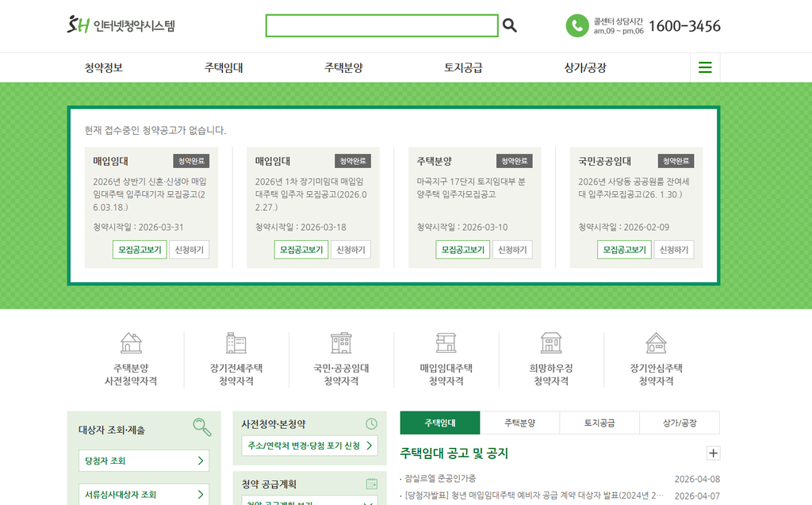This screenshot has height=505, width=812.
Task: Select the 주택분양 사전청약자격 house icon
Action: tap(130, 343)
